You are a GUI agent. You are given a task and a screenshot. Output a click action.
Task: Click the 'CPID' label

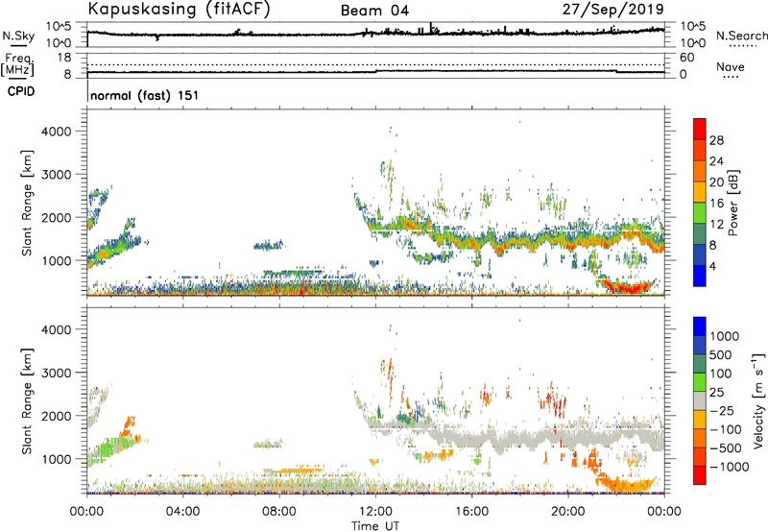[21, 91]
